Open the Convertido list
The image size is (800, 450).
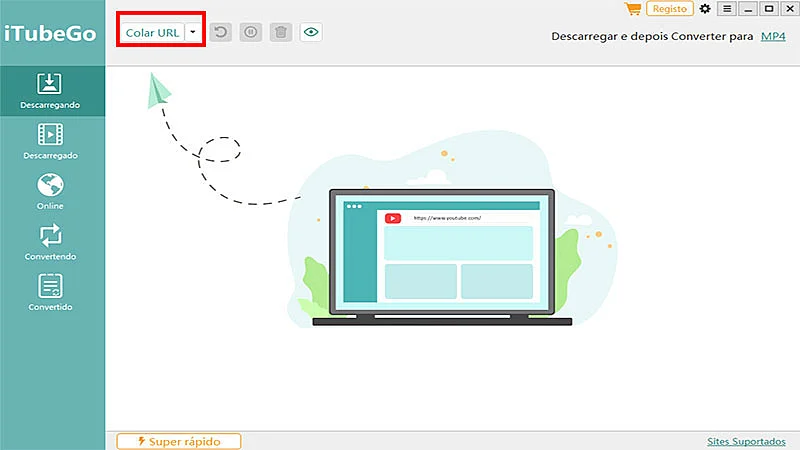(x=50, y=294)
